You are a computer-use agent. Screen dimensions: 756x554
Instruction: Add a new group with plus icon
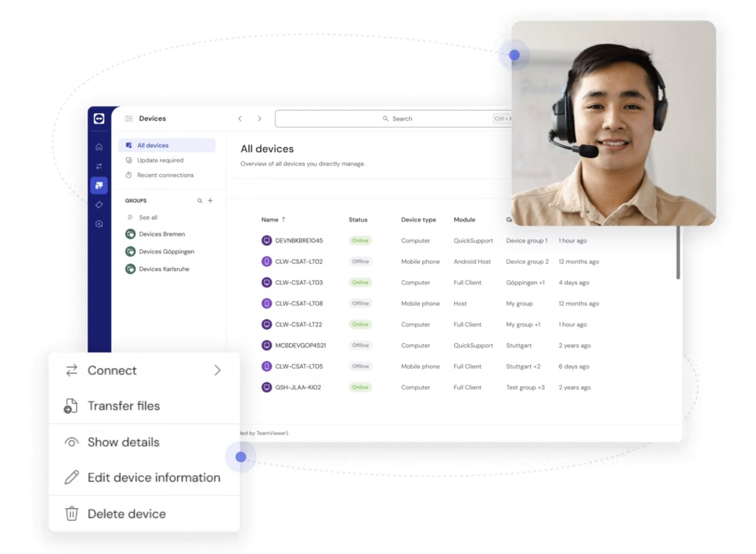(x=210, y=201)
